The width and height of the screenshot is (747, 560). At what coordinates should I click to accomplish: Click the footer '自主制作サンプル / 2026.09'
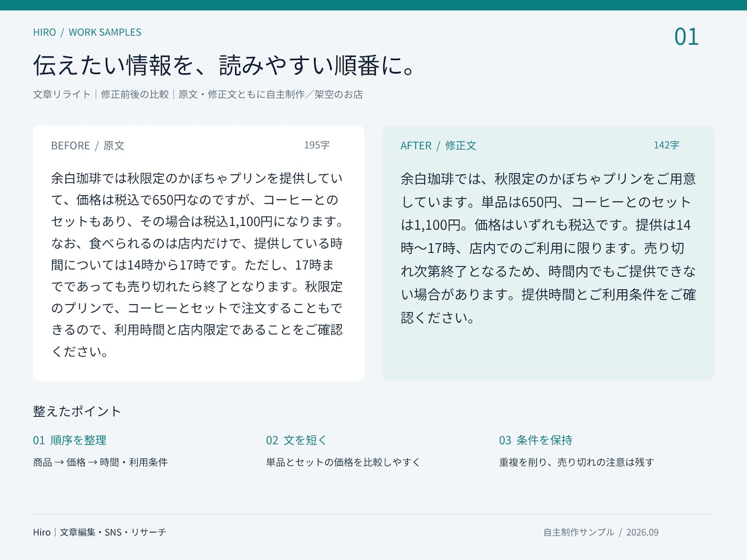click(x=601, y=532)
